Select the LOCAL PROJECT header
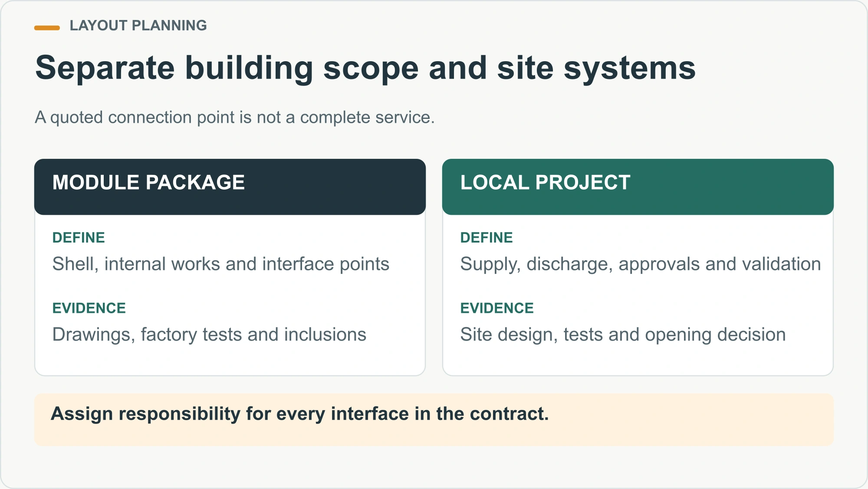This screenshot has width=868, height=489. click(638, 187)
